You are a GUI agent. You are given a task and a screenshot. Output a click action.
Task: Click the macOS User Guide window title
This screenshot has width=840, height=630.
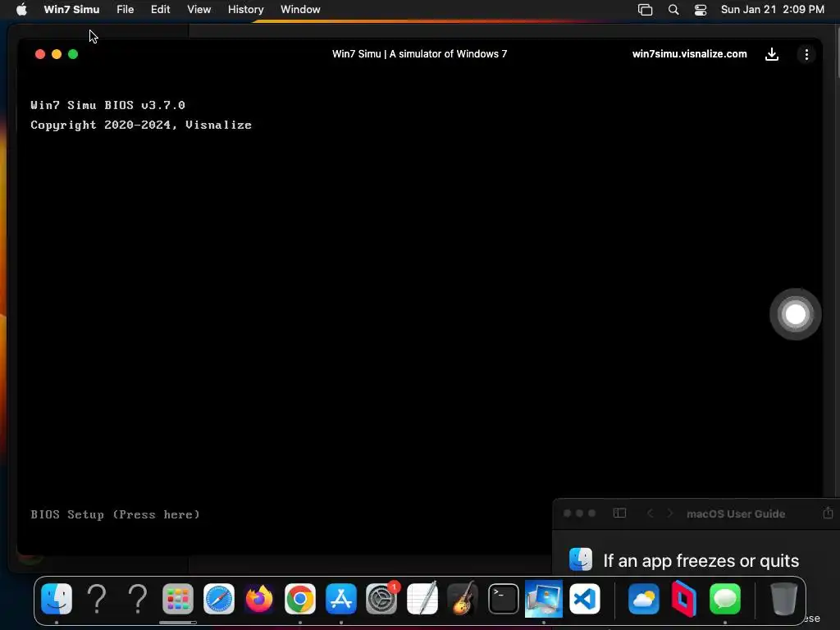(736, 514)
